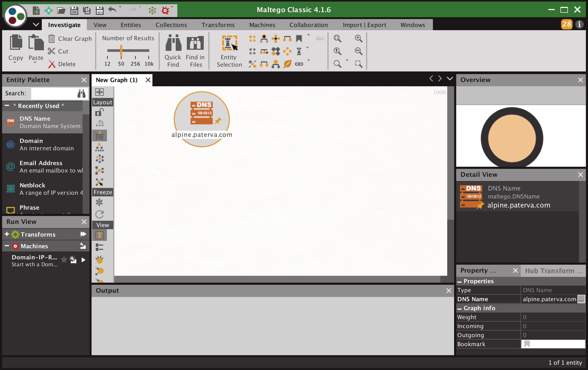Image resolution: width=588 pixels, height=370 pixels.
Task: Switch to the Entities ribbon tab
Action: point(131,25)
